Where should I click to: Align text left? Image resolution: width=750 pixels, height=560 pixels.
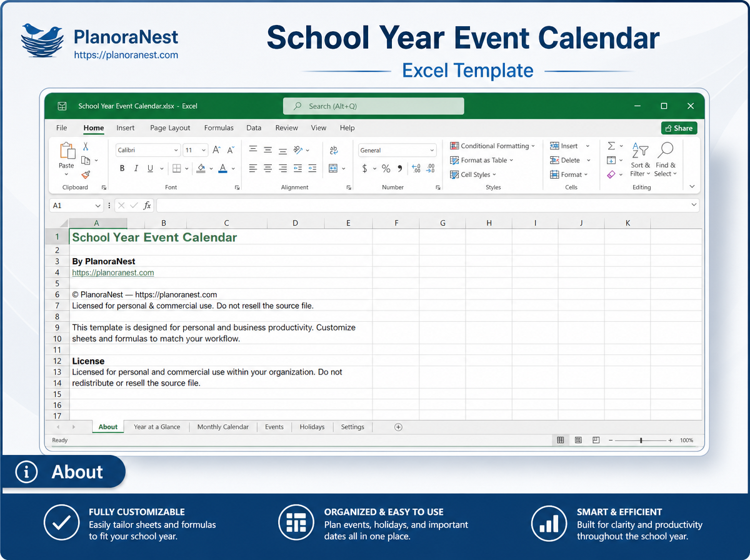click(x=253, y=168)
